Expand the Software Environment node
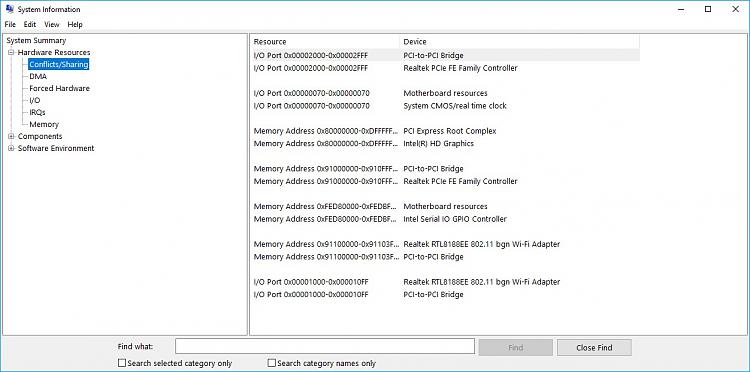Viewport: 750px width, 372px height. point(11,148)
